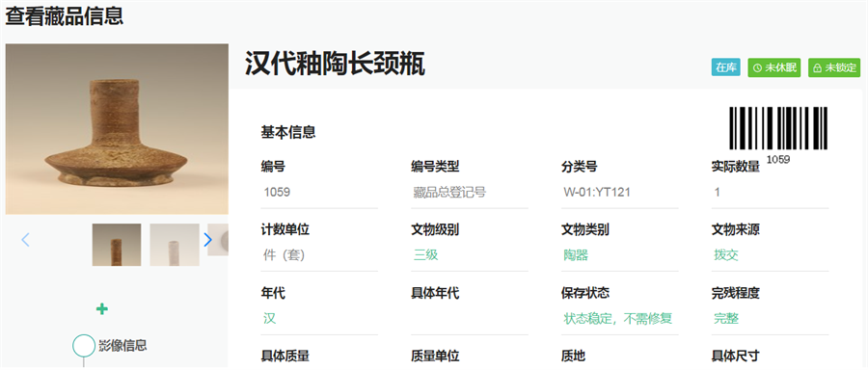Click the lock icon in 未锁定 badge
The width and height of the screenshot is (868, 370).
(817, 68)
